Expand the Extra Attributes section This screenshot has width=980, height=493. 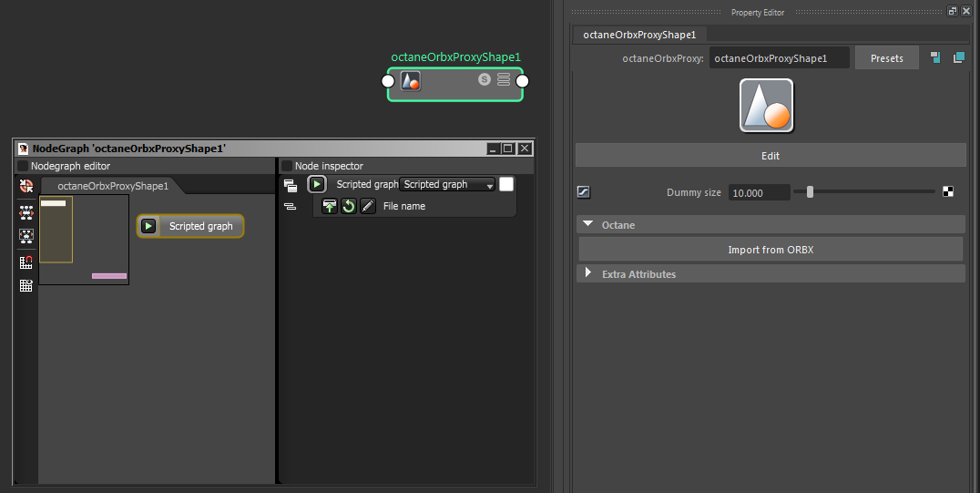pos(587,272)
